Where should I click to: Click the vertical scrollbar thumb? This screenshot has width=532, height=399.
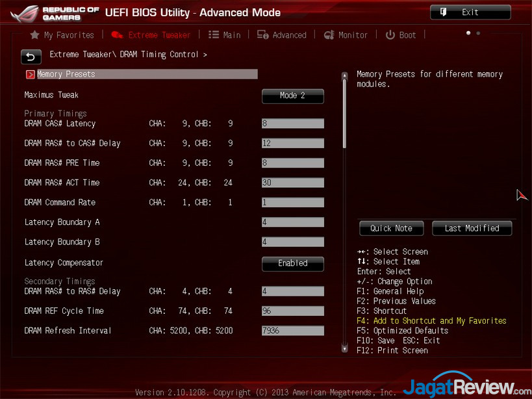345,114
